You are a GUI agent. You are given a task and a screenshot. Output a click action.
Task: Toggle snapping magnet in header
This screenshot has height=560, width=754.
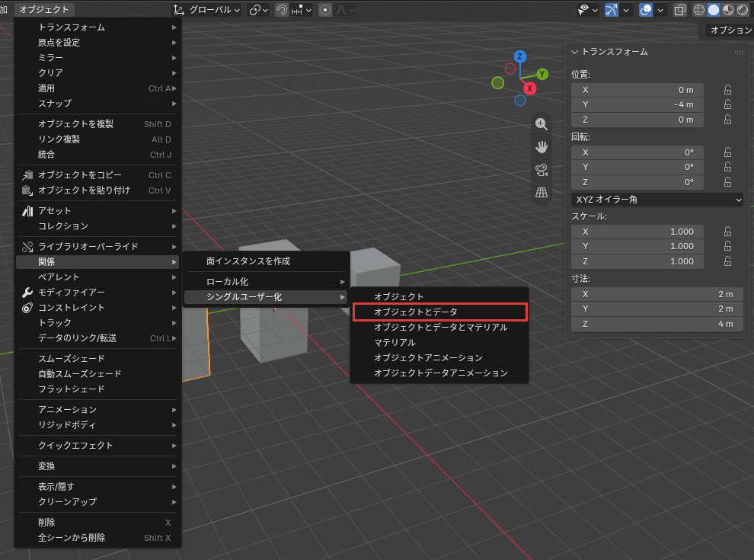[282, 10]
